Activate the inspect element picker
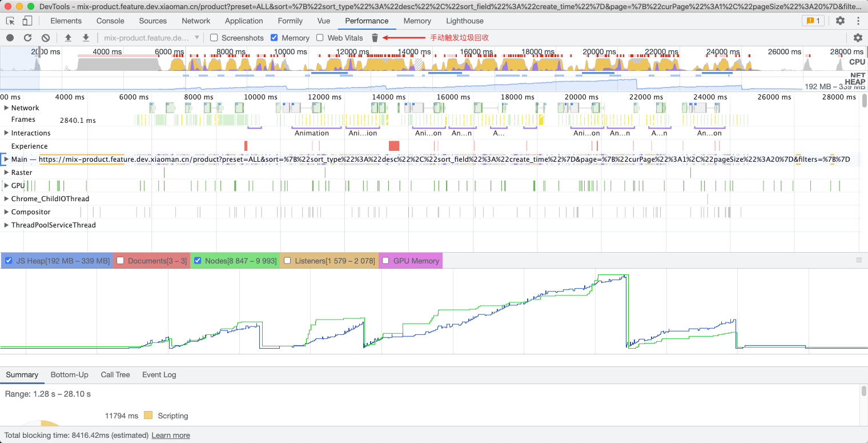Image resolution: width=868 pixels, height=443 pixels. [x=10, y=21]
